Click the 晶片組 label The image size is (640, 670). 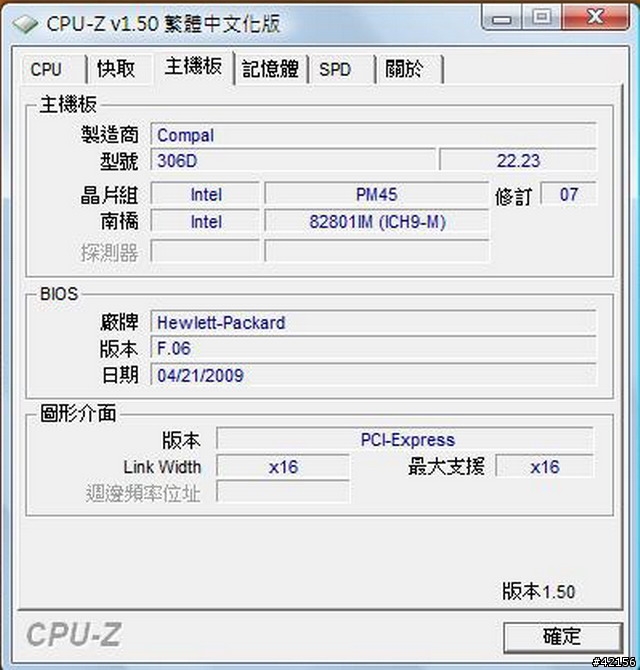pyautogui.click(x=110, y=195)
